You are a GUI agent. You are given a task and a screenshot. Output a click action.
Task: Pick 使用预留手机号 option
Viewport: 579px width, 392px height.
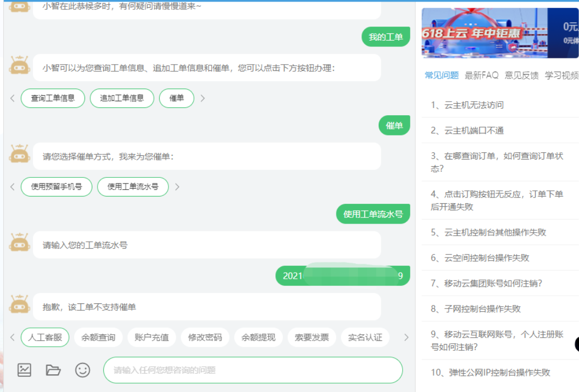(x=56, y=187)
